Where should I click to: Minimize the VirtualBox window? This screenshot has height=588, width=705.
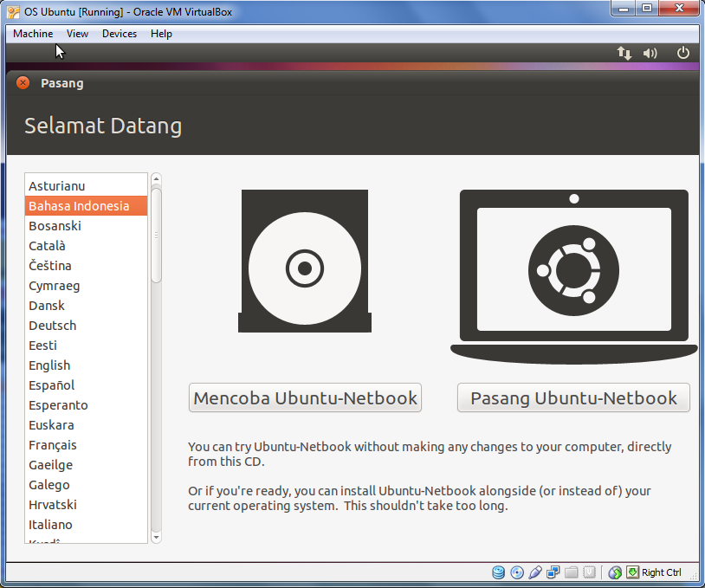(x=624, y=9)
